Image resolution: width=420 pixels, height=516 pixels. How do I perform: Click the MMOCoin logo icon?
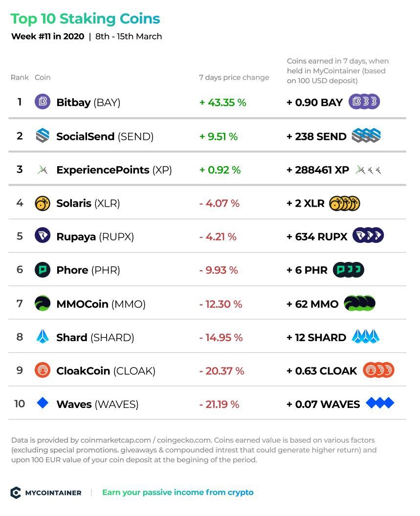click(43, 303)
